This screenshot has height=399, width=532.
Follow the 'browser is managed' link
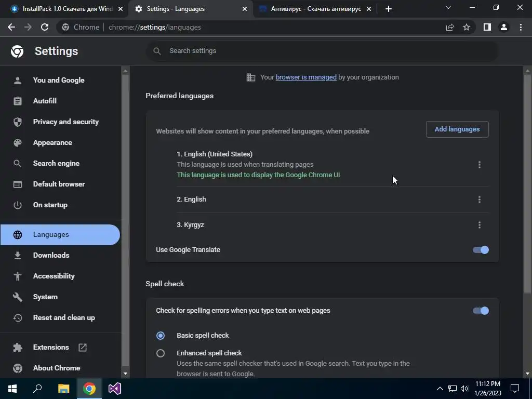coord(306,77)
